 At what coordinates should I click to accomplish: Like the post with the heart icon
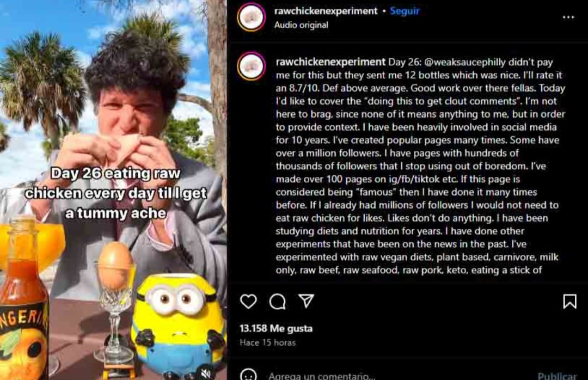(248, 301)
